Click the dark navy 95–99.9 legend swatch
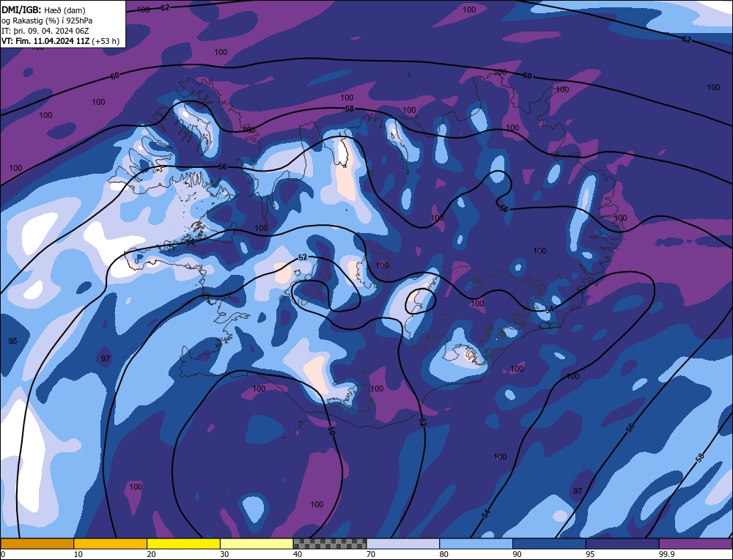733x560 pixels. tap(622, 543)
